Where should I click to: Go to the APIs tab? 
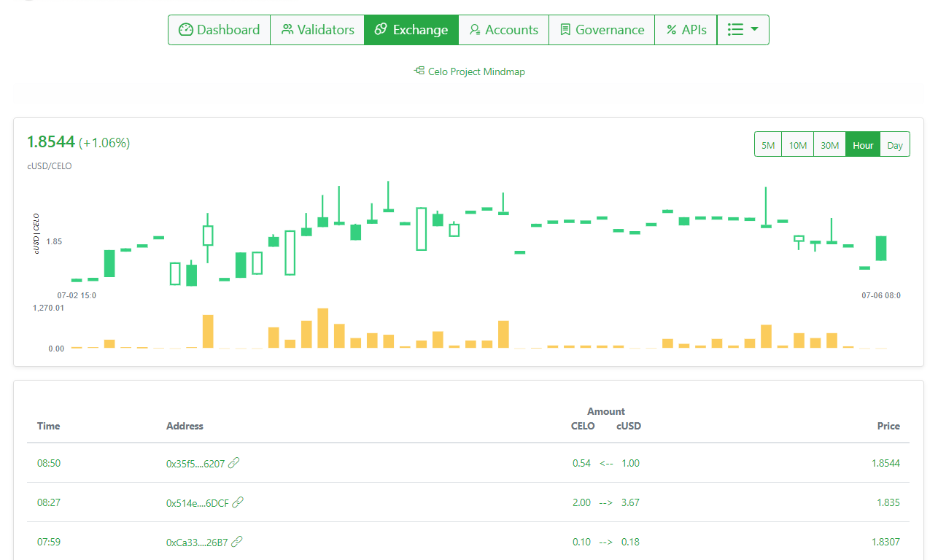[686, 30]
